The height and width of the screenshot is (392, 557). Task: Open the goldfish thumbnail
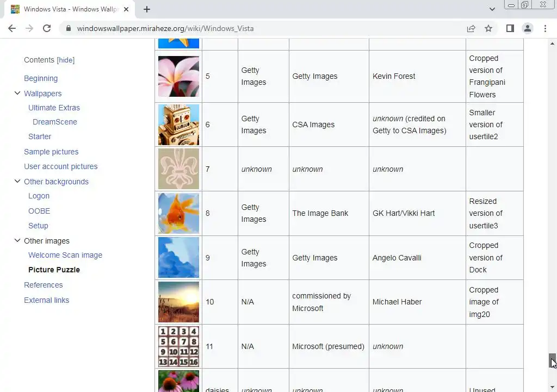coord(178,214)
